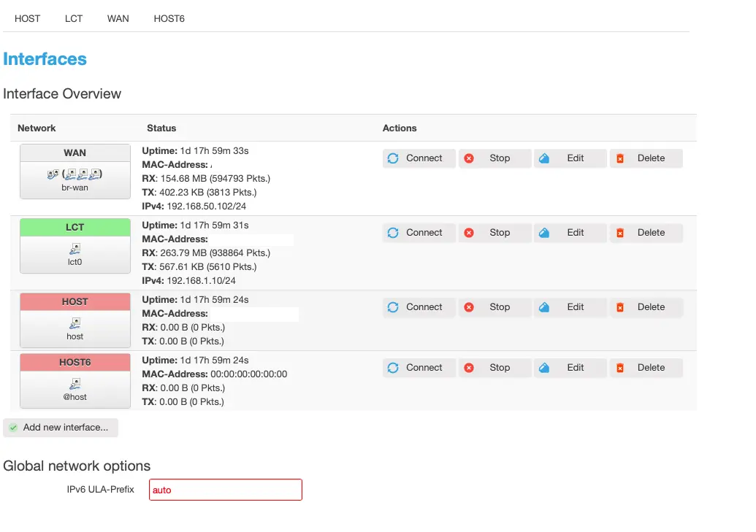Click the IPv6 ULA-Prefix label

(x=100, y=490)
